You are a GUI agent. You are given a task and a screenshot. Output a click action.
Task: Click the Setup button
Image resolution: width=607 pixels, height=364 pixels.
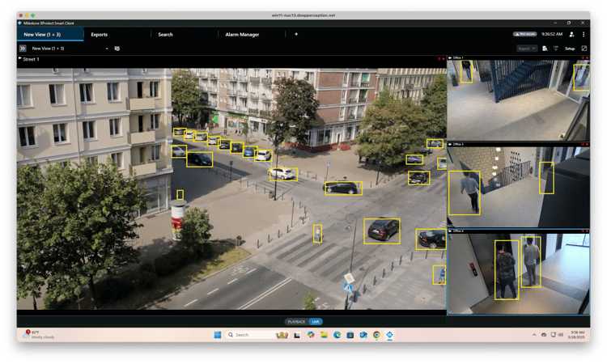tap(570, 49)
